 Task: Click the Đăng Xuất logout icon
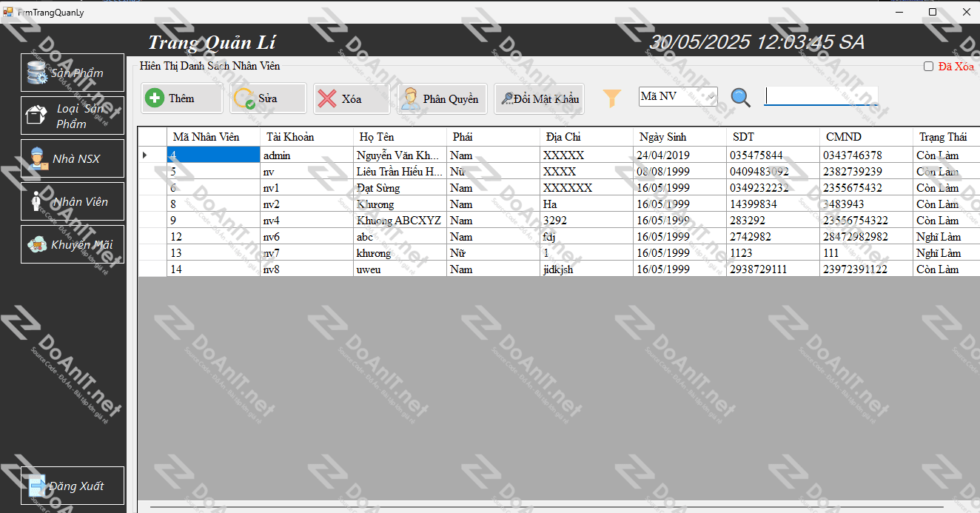[x=37, y=486]
